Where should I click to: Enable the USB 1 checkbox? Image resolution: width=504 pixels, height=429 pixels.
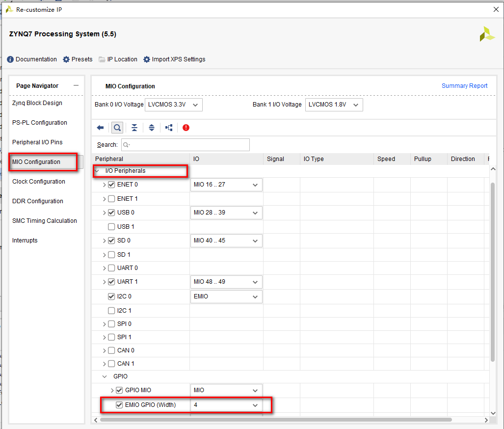111,227
